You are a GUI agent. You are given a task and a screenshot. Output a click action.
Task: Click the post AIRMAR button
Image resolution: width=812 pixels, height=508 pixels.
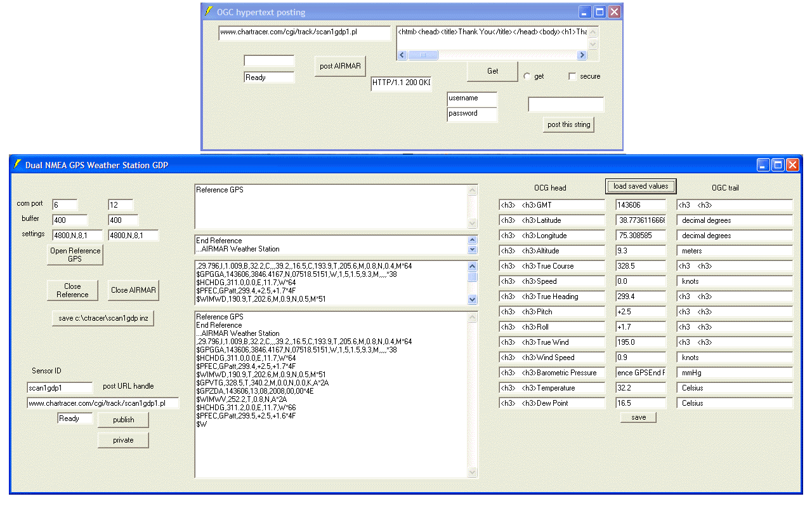(x=340, y=66)
